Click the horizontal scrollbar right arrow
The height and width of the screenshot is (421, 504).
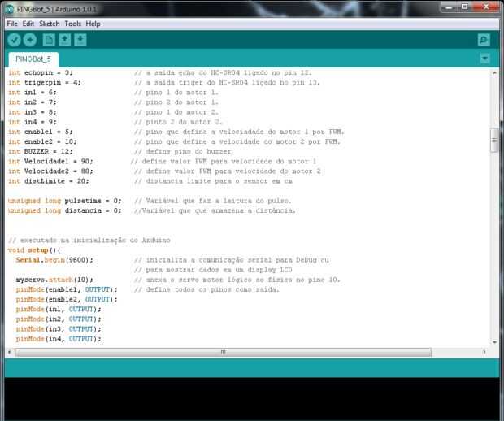click(484, 352)
